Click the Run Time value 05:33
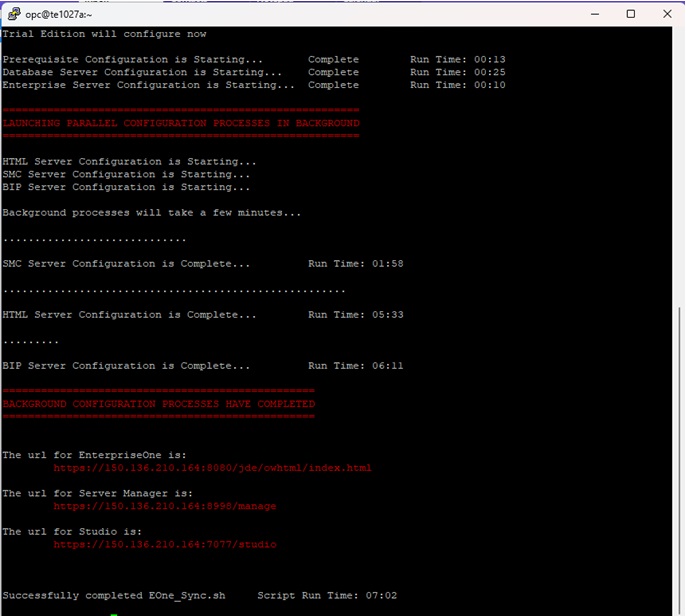 pyautogui.click(x=388, y=315)
